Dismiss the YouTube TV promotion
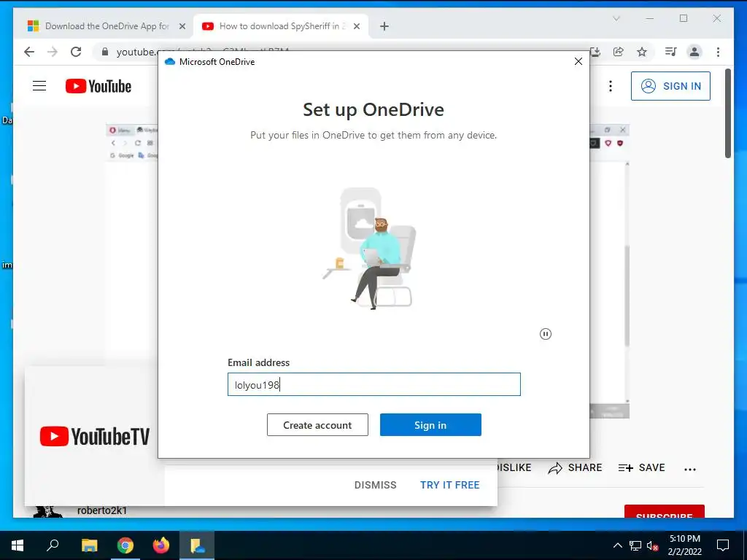 pyautogui.click(x=376, y=485)
